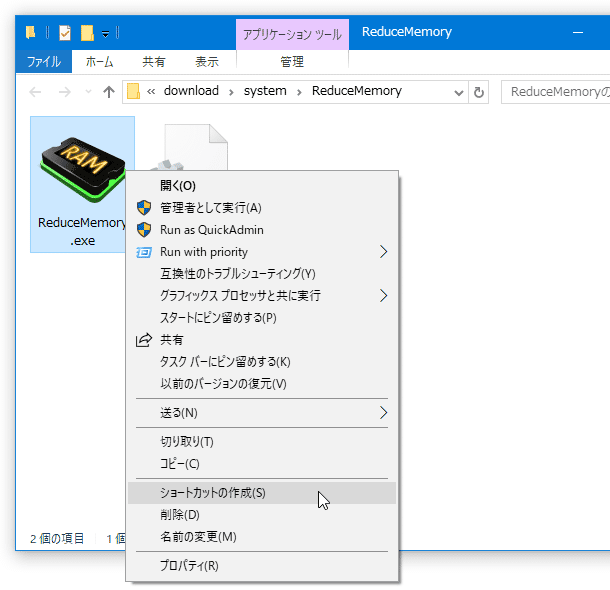Click 共有 in the context menu
This screenshot has width=610, height=590.
point(262,340)
